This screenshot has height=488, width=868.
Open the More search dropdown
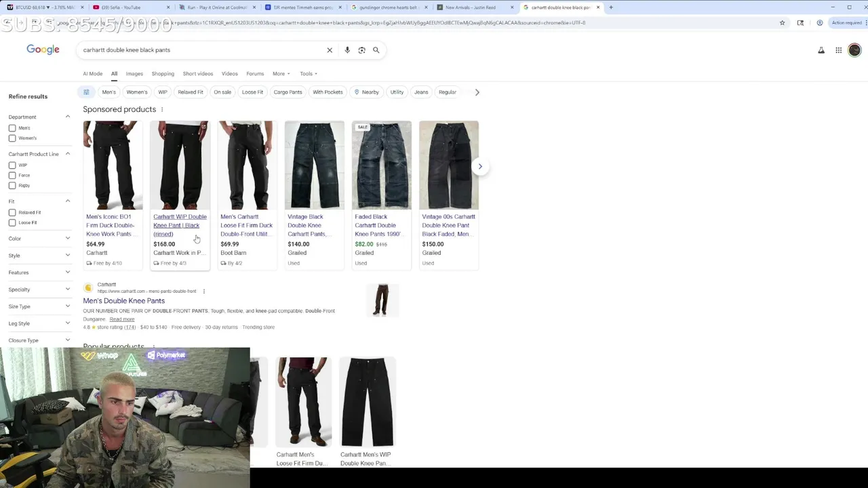(281, 74)
